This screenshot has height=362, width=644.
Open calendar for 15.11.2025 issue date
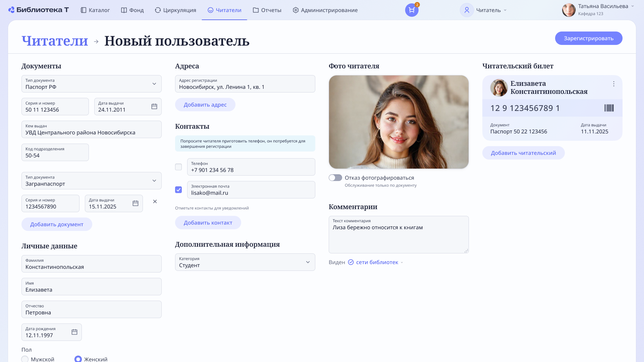(136, 203)
